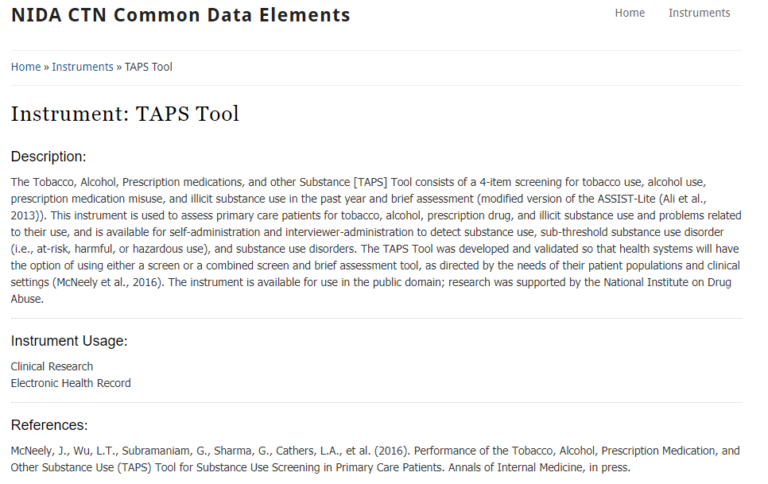The height and width of the screenshot is (484, 768).
Task: Select the Clinical Research usage entry
Action: coord(52,367)
